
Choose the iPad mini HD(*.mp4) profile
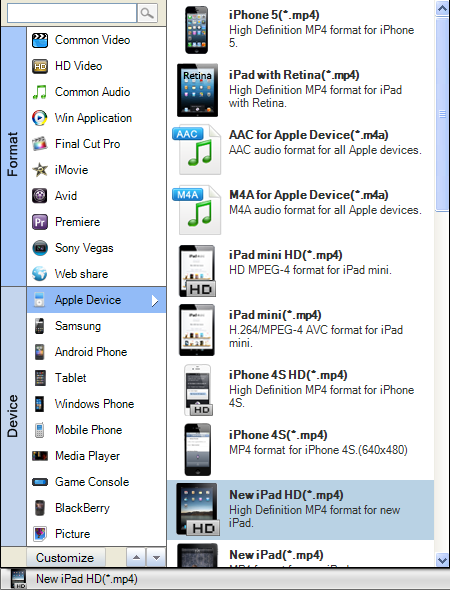(301, 270)
